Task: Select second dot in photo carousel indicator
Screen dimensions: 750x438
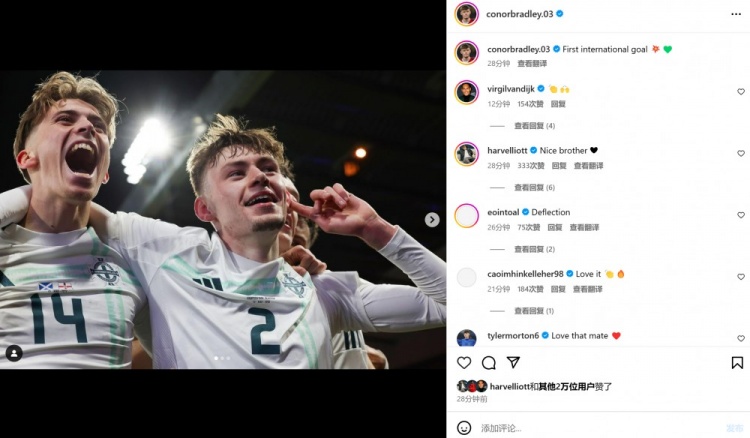Action: 222,358
